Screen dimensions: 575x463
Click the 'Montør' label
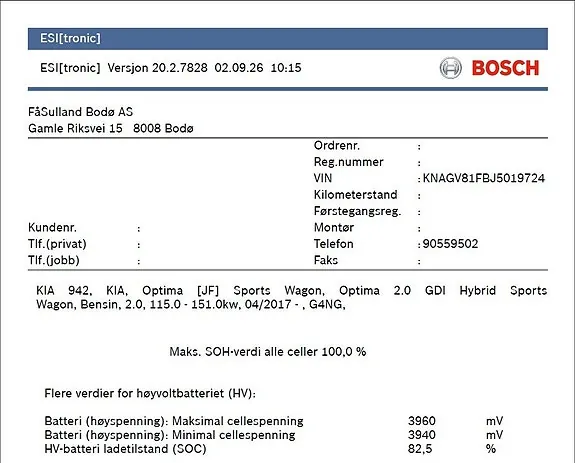click(x=334, y=227)
